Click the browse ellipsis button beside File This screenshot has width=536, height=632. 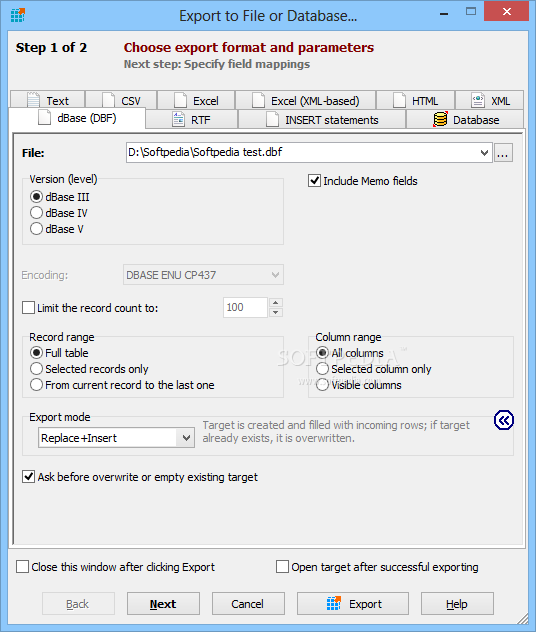click(503, 153)
